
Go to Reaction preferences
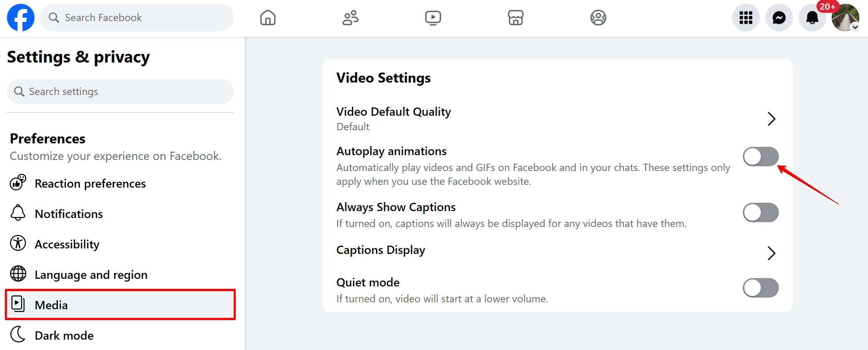click(90, 183)
